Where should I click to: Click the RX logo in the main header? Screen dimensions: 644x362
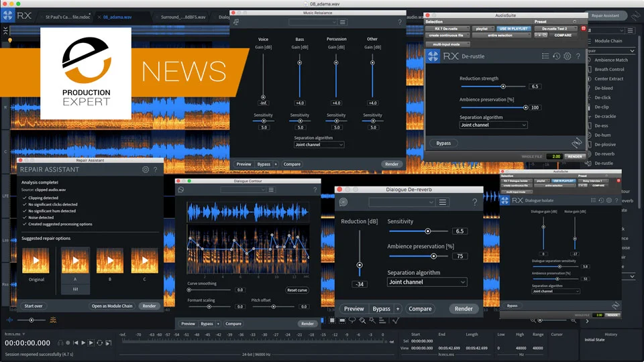8,16
